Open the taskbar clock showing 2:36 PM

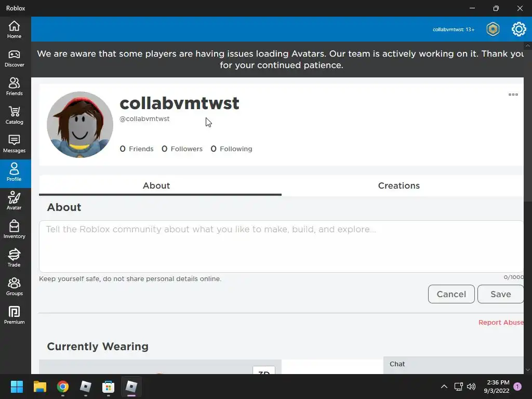(x=497, y=387)
